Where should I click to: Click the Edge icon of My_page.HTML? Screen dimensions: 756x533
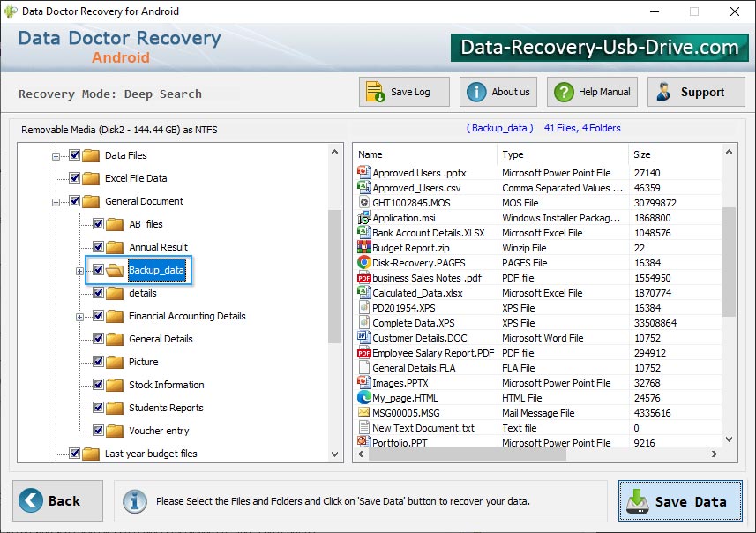[x=363, y=397]
